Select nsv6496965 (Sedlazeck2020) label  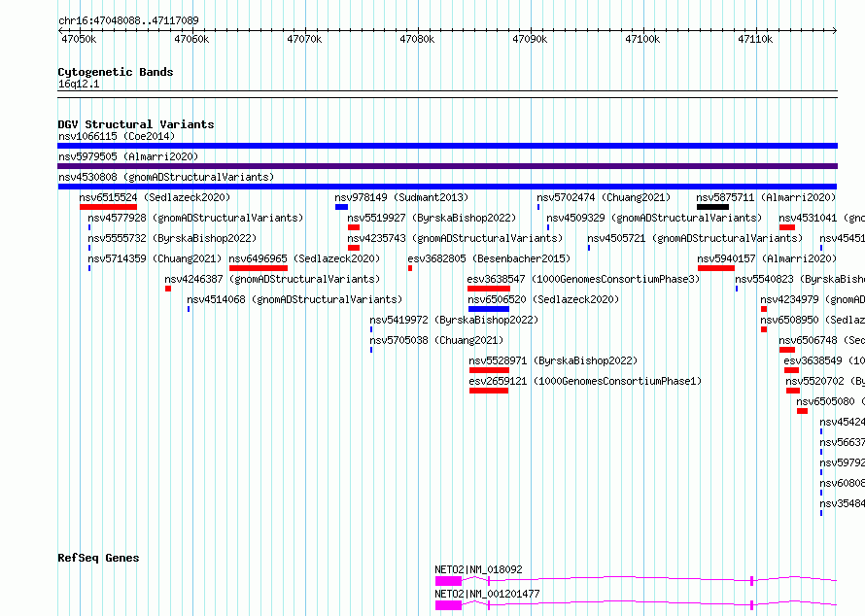tap(304, 258)
